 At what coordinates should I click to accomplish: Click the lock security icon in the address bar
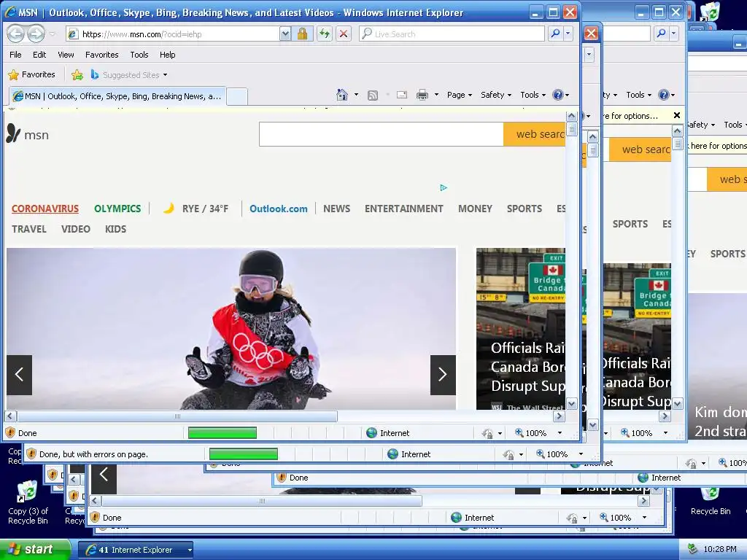point(302,34)
